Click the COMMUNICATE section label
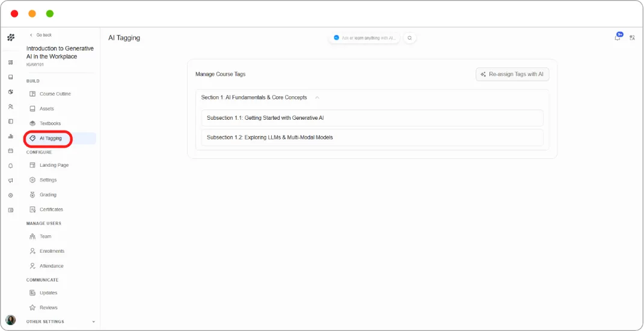This screenshot has width=644, height=331. (x=42, y=280)
